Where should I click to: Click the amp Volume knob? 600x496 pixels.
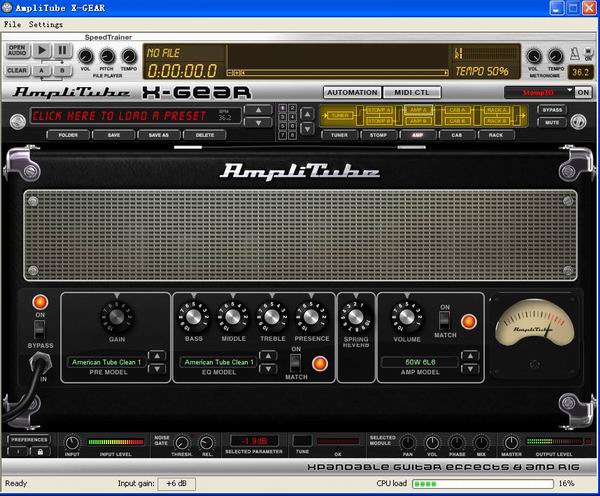pyautogui.click(x=405, y=317)
